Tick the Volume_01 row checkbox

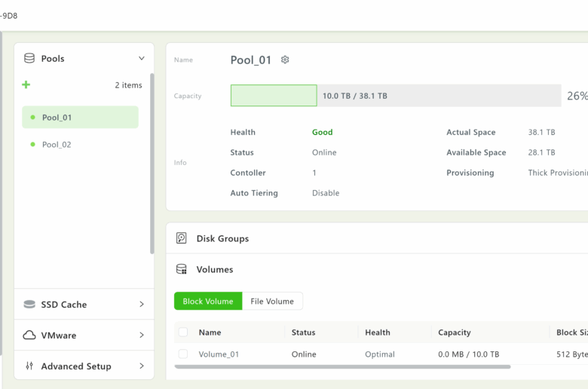pyautogui.click(x=183, y=354)
